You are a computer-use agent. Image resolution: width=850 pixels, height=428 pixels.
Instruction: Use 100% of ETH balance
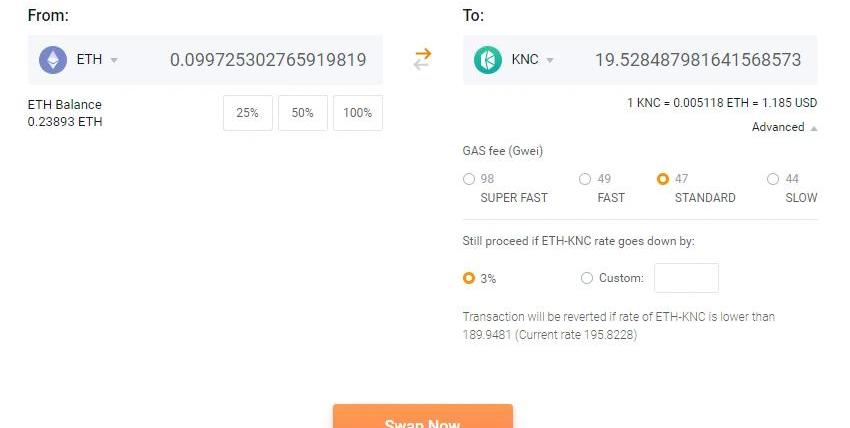point(357,113)
